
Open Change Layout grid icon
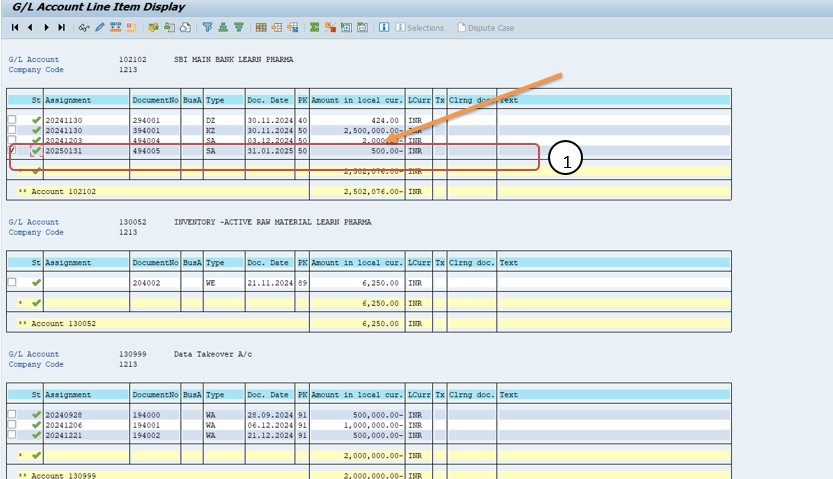pos(261,28)
